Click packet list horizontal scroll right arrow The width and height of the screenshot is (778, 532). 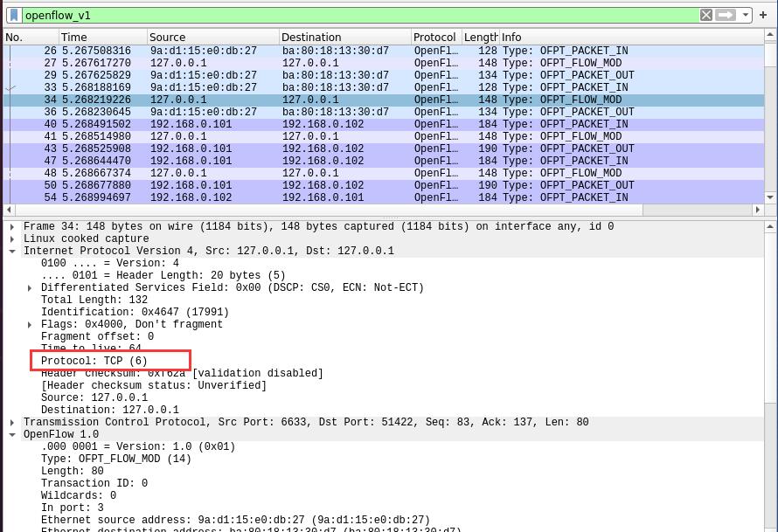click(758, 210)
